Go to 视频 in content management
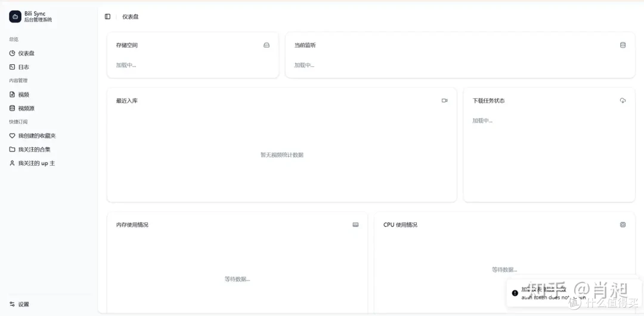The width and height of the screenshot is (644, 316). pyautogui.click(x=48, y=95)
